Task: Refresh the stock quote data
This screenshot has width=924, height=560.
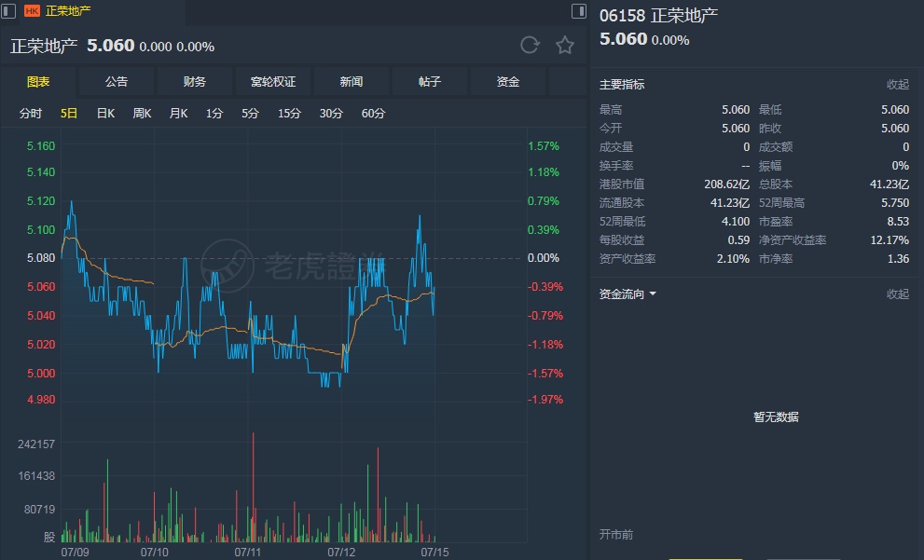Action: coord(530,46)
